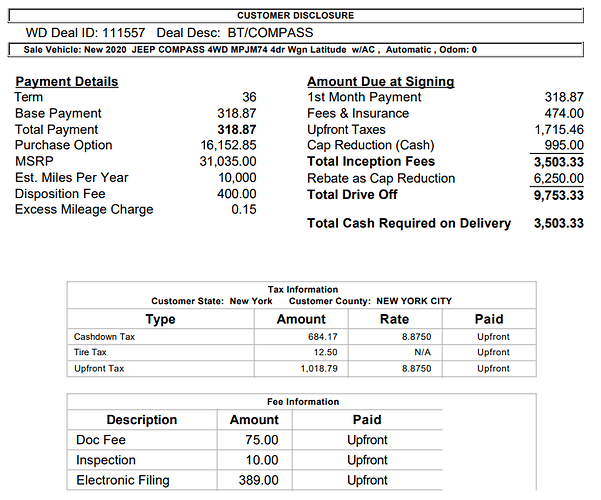Click the Cashdown Tax amount 684.17

(323, 337)
